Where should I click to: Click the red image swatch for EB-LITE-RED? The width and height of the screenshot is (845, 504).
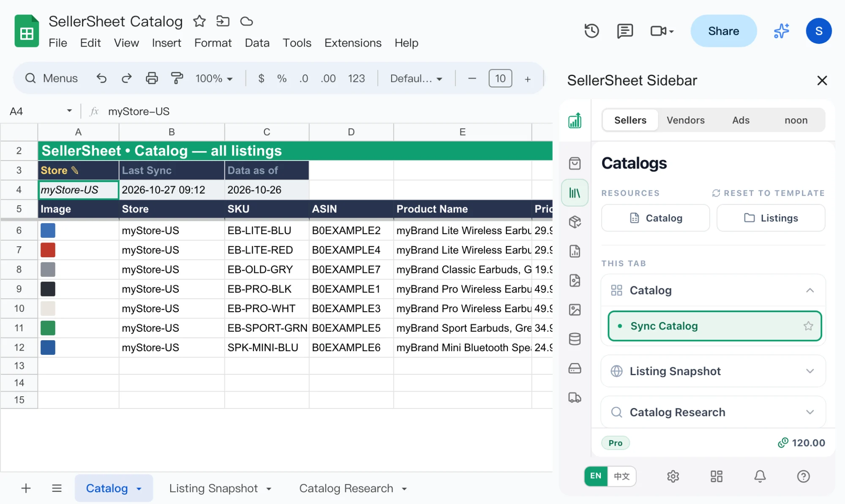(x=48, y=250)
